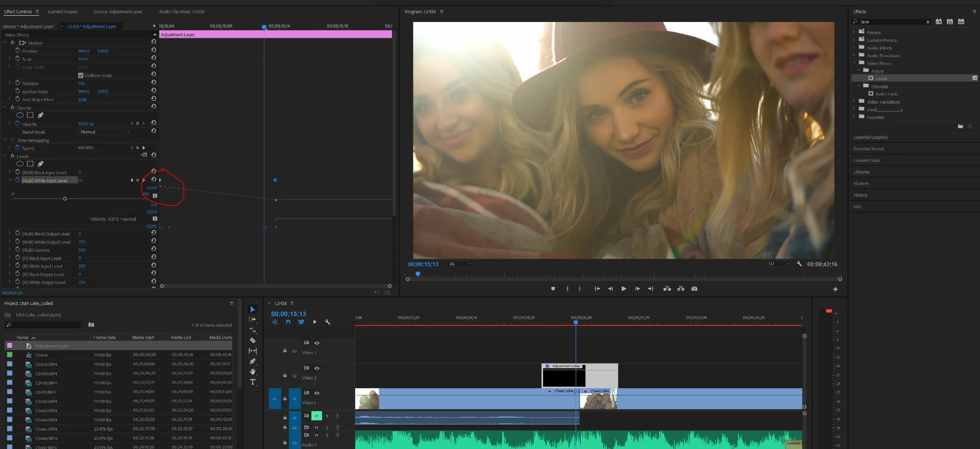Clear the Effects panel search field
980x449 pixels.
928,22
